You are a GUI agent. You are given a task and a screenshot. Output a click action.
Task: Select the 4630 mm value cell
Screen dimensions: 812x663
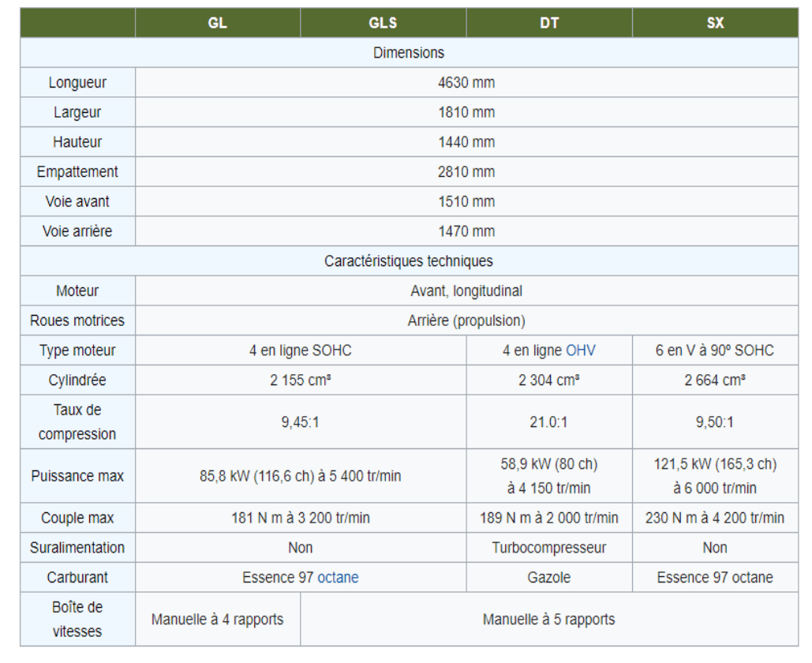coord(466,83)
